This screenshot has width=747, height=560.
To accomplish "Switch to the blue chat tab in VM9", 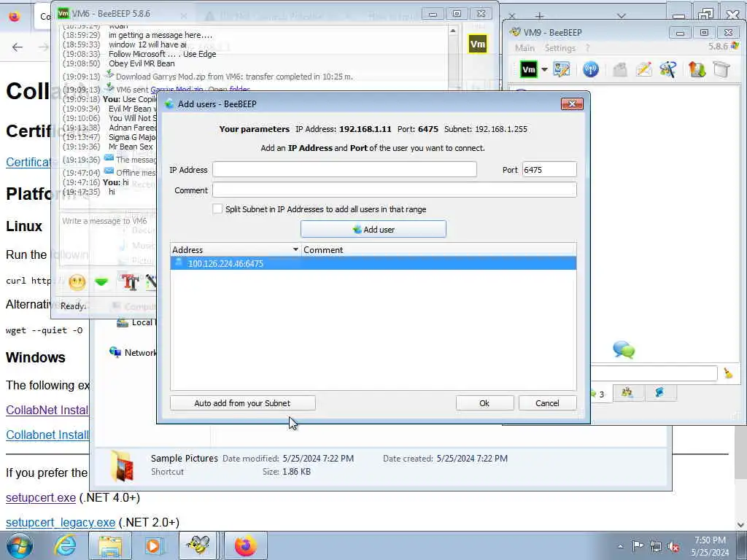I will (x=659, y=393).
